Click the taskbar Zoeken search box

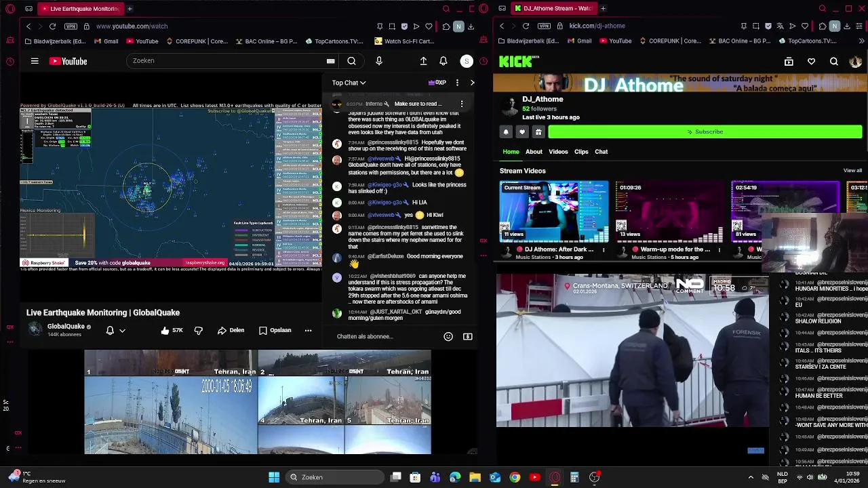[334, 477]
